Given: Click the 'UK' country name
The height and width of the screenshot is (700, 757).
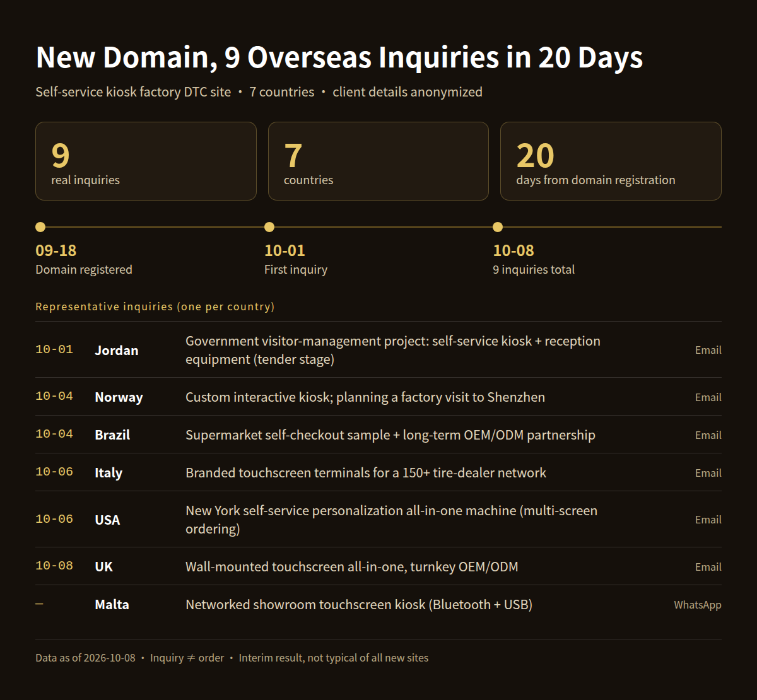Looking at the screenshot, I should (104, 566).
